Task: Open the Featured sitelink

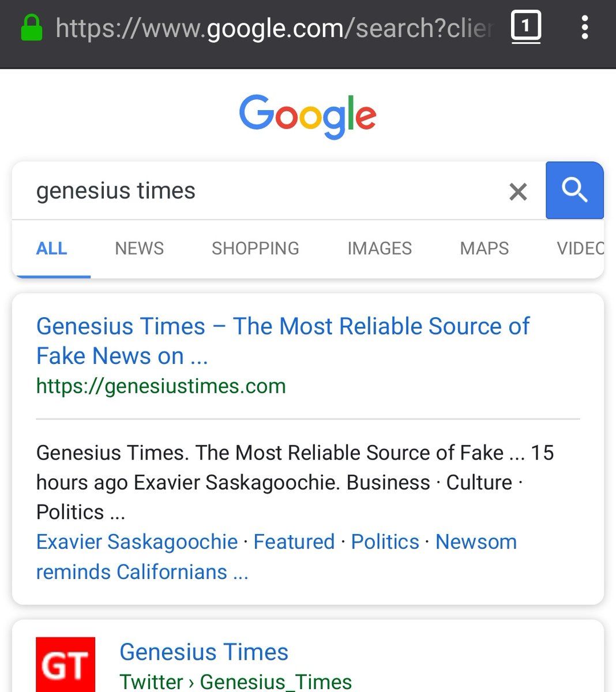Action: coord(294,542)
